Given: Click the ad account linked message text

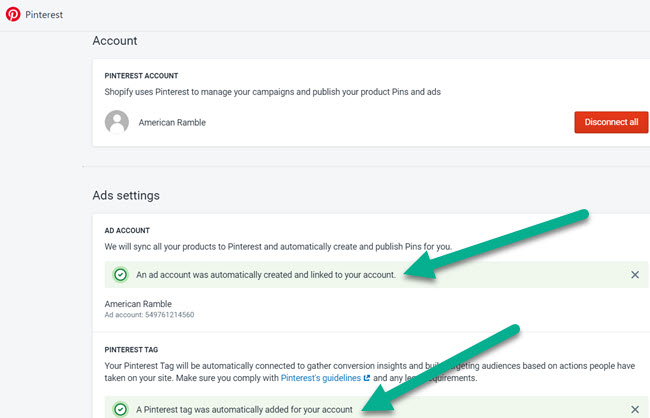Looking at the screenshot, I should point(266,274).
